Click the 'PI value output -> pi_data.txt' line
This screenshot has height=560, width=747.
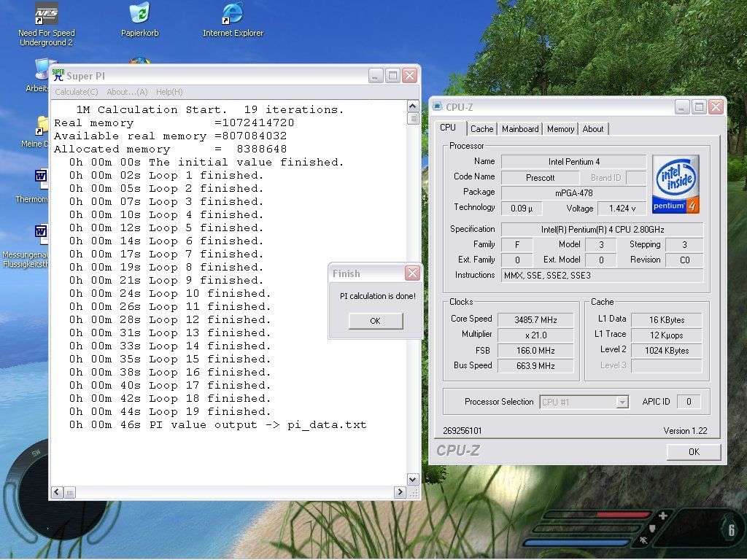click(x=217, y=425)
